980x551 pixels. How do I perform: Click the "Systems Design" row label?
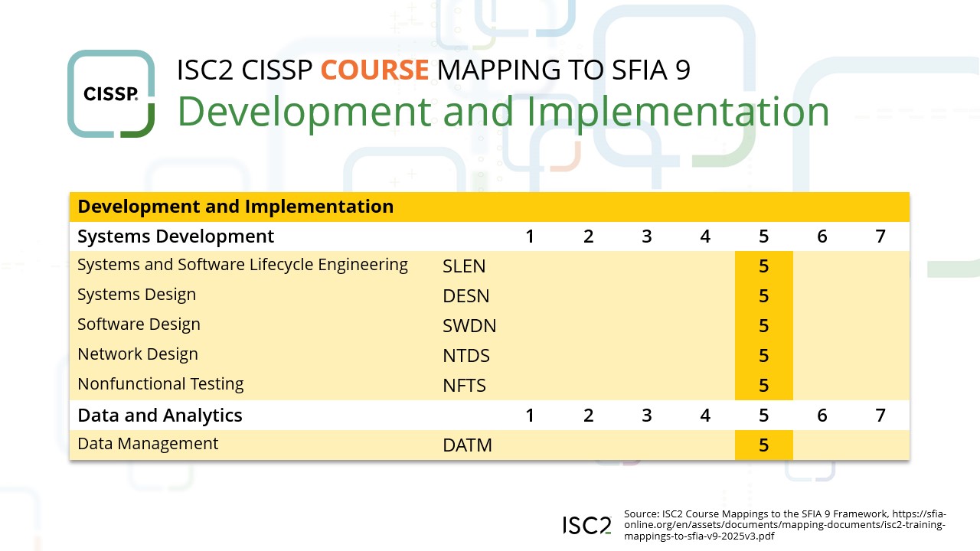[137, 295]
